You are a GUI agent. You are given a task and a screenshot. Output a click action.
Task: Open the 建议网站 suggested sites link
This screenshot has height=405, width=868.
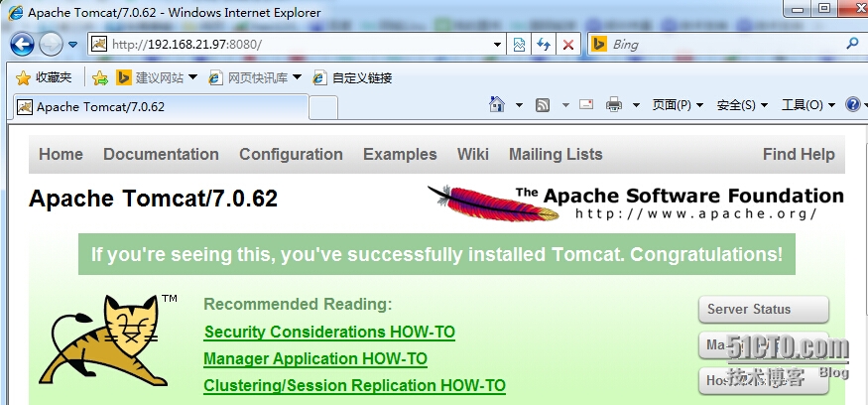click(157, 78)
